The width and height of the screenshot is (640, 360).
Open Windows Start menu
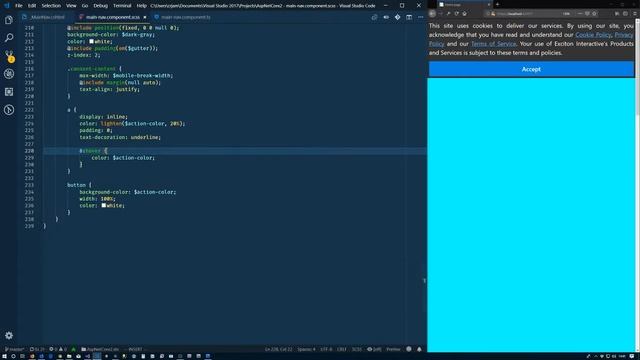(4, 356)
